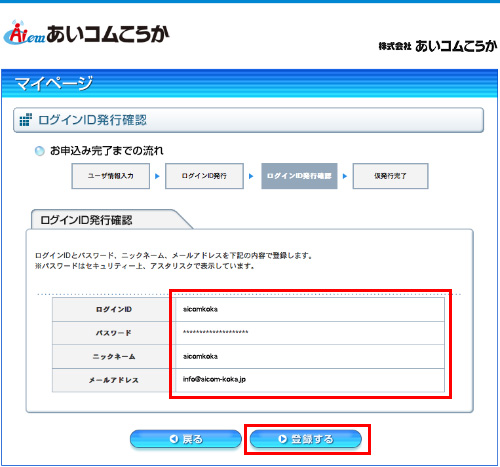This screenshot has height=467, width=500.
Task: Click the ログインID value field
Action: [x=309, y=309]
